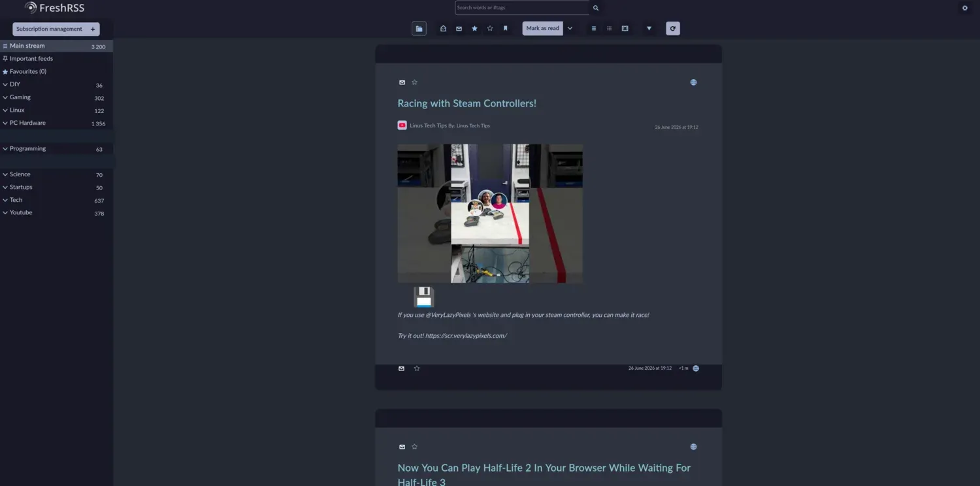Select Main stream in sidebar
Image resolution: width=980 pixels, height=486 pixels.
(x=56, y=46)
